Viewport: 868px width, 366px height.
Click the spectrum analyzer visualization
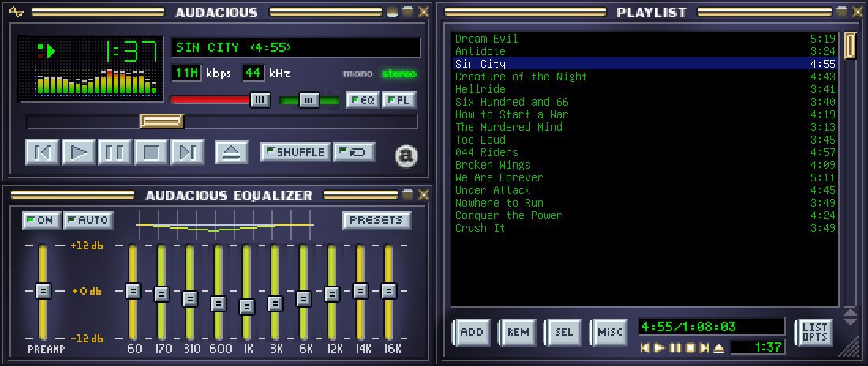[x=97, y=81]
